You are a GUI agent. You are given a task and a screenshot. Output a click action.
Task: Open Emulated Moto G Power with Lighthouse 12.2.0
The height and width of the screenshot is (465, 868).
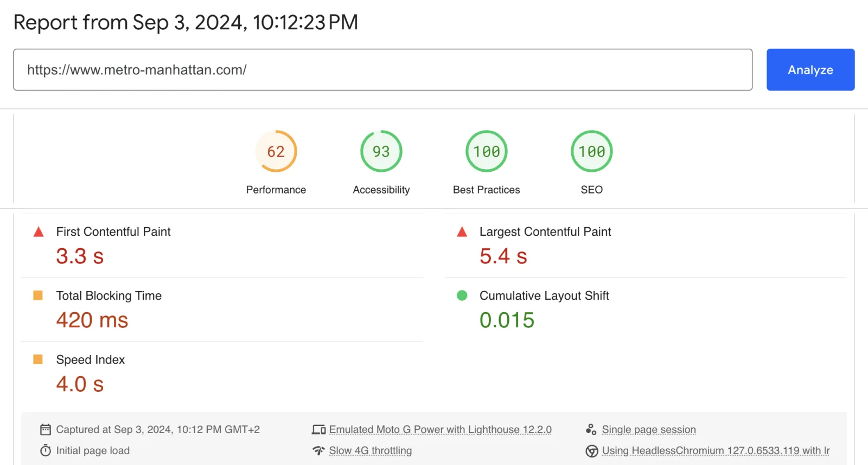pos(440,430)
